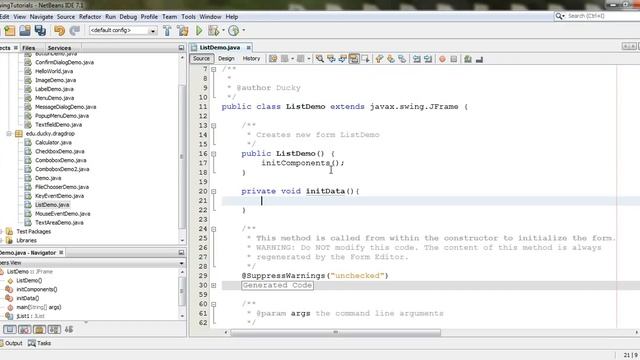
Task: Collapse the line 7 Javadoc code fold
Action: point(213,69)
